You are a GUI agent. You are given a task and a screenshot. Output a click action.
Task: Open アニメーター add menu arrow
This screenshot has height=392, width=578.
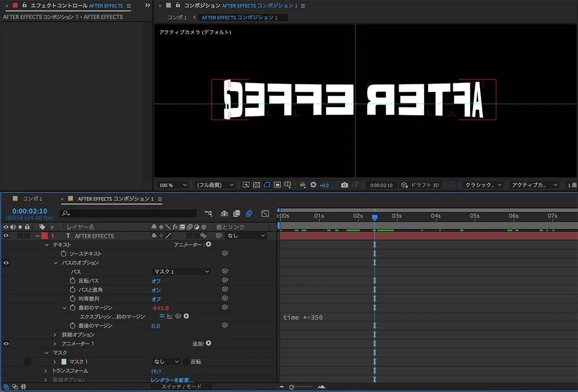coord(208,245)
